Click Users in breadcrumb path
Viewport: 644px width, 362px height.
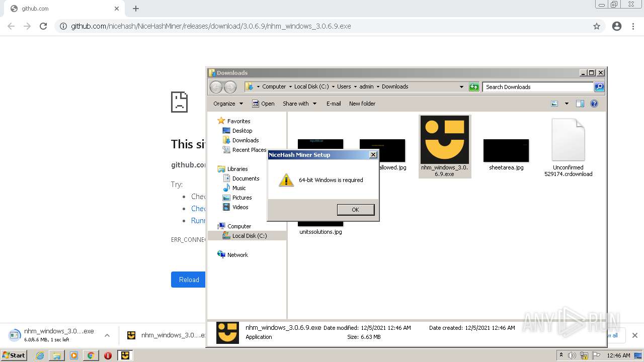(344, 86)
